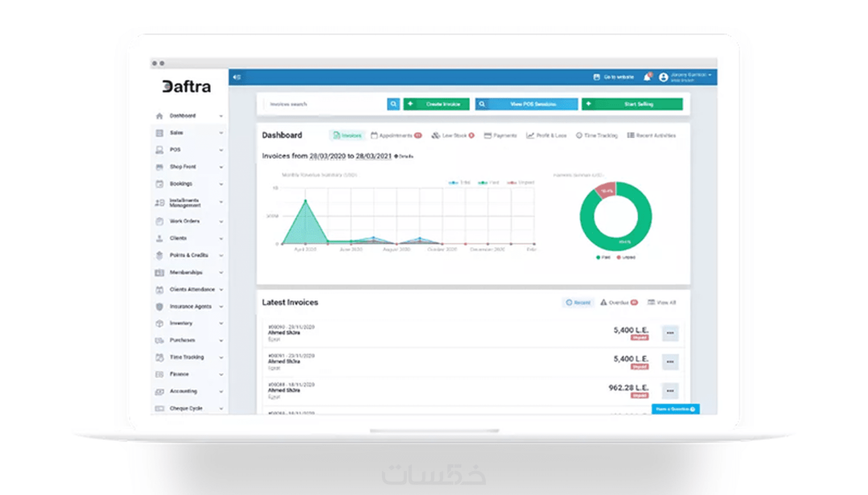Click the Dashboard home icon in sidebar
This screenshot has width=868, height=495.
point(159,116)
